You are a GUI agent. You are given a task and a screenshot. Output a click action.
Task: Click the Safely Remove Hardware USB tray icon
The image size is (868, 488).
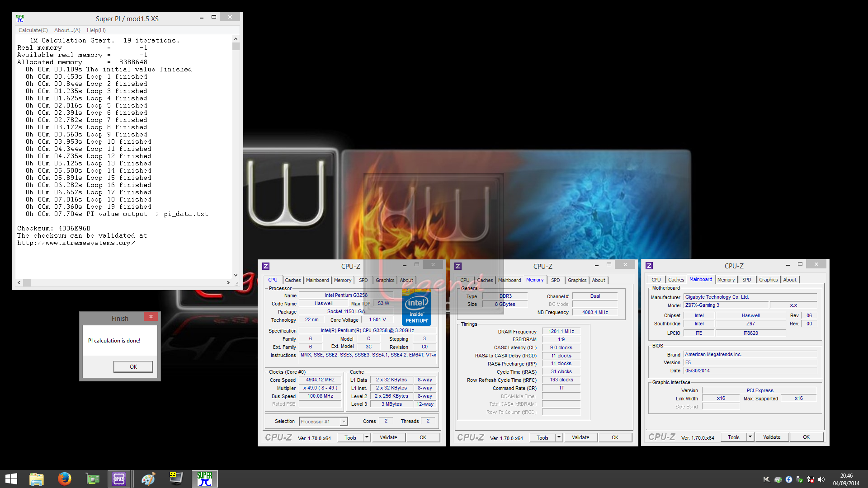click(800, 479)
